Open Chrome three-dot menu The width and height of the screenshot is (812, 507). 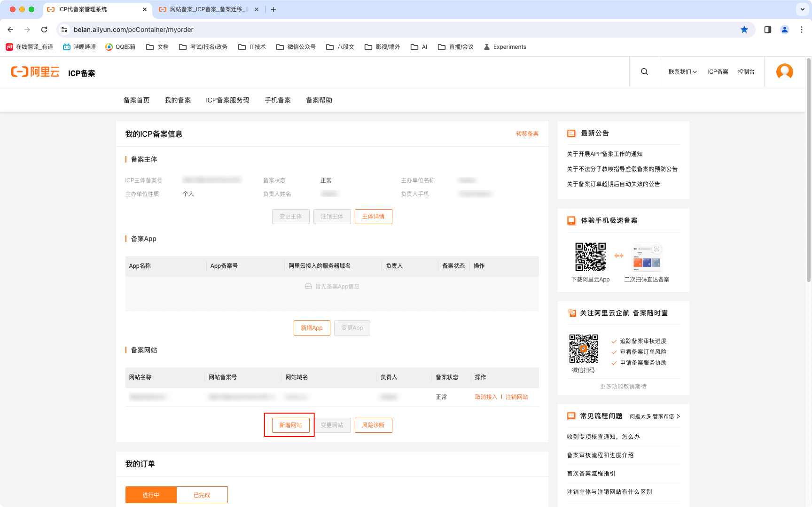[802, 30]
